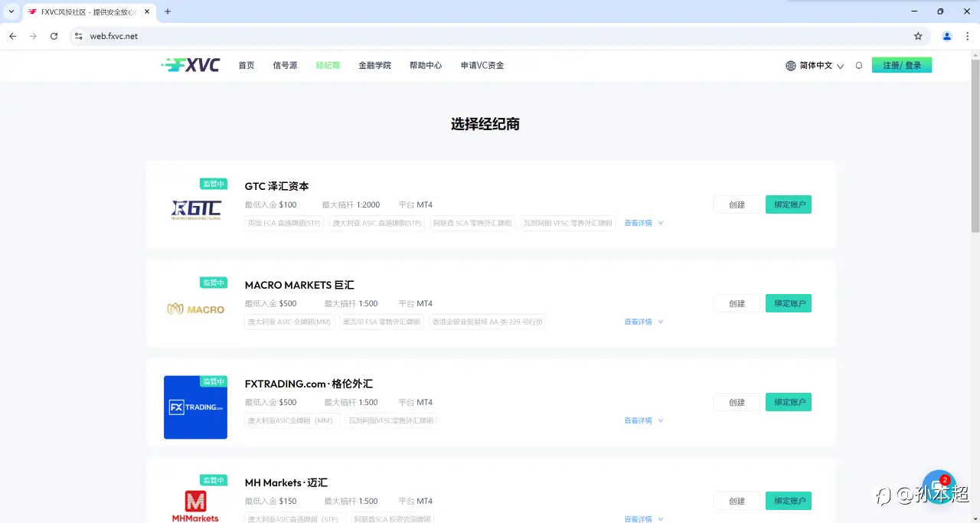Image resolution: width=980 pixels, height=523 pixels.
Task: Click the 阿联酋 SCA 零售外汇牌照 tag
Action: [472, 223]
